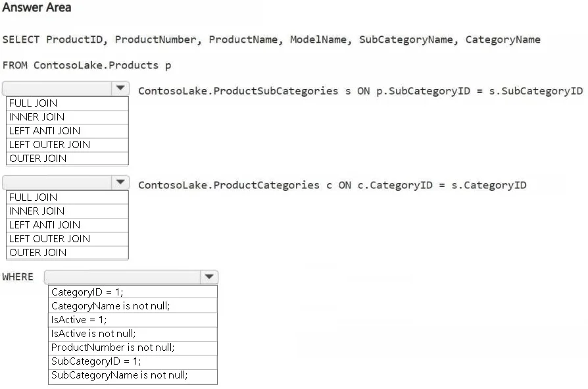This screenshot has width=588, height=389.
Task: Pick the IsActive = 1 condition
Action: click(133, 320)
